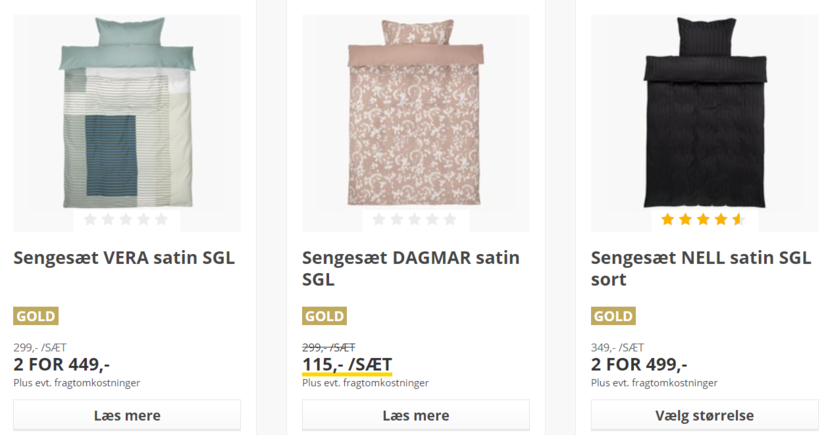
Task: Click the GOLD badge on DAGMAR product
Action: pos(324,316)
